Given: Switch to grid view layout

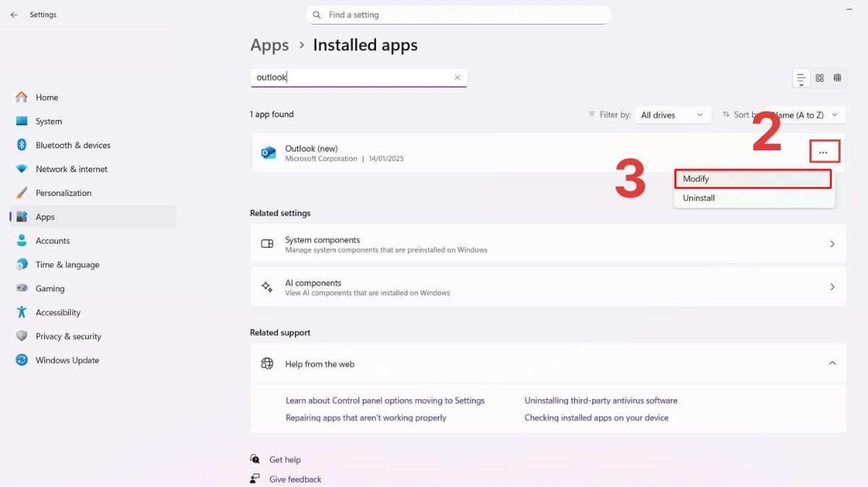Looking at the screenshot, I should [820, 78].
